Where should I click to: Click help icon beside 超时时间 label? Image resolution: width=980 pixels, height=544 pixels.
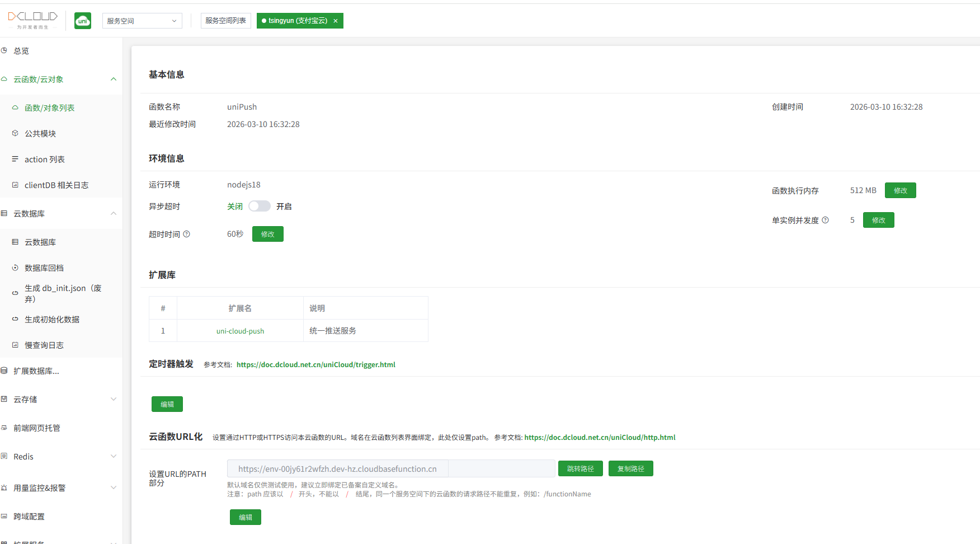187,235
